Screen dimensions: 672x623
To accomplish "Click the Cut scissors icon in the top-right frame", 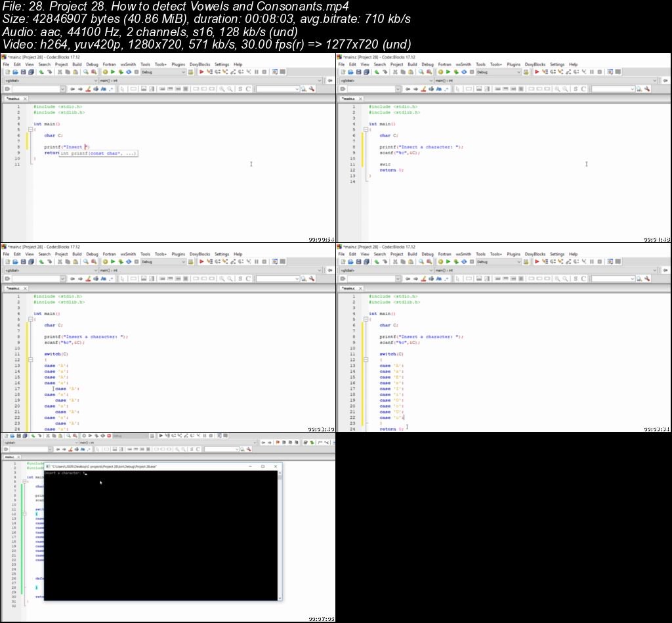I will click(x=394, y=72).
